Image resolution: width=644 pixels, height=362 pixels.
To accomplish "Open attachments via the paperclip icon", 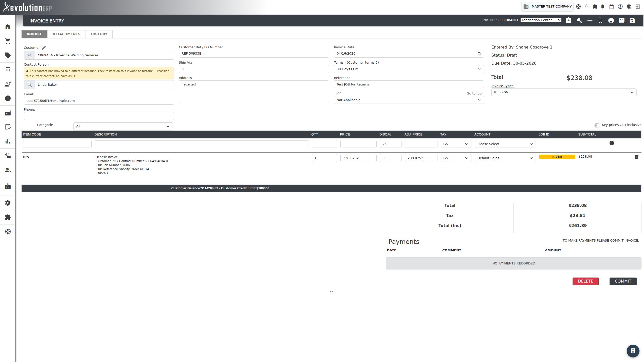I will 600,20.
